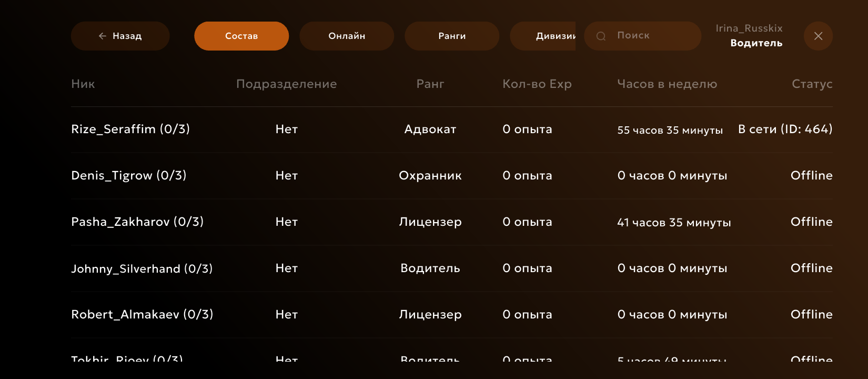The image size is (868, 379).
Task: Click the Часов в неделю header
Action: click(x=667, y=84)
